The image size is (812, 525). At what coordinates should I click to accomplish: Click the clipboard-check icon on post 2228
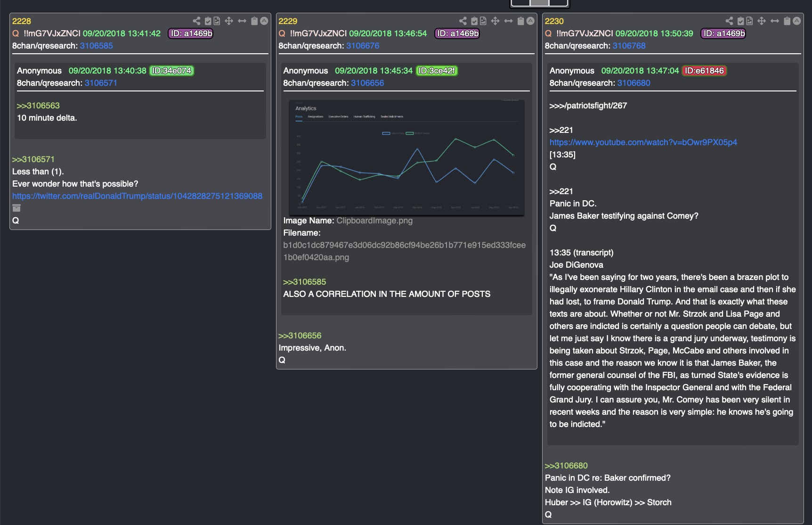point(208,21)
